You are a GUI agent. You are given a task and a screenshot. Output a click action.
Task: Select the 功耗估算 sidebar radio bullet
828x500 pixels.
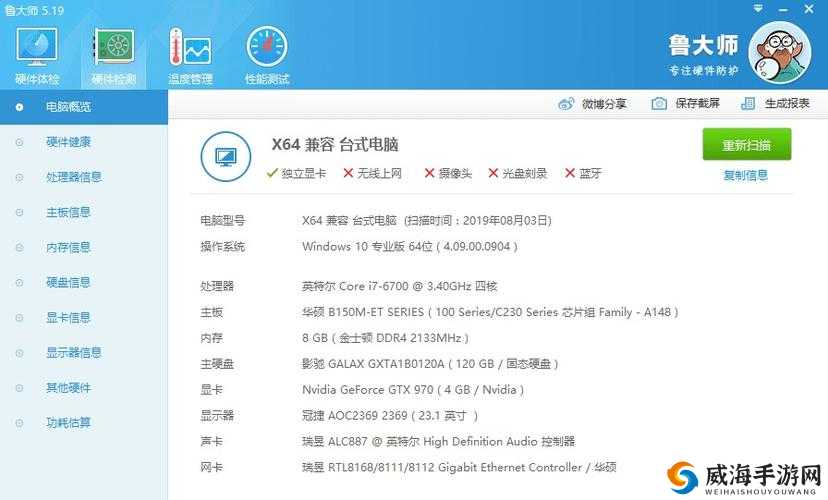click(x=20, y=423)
